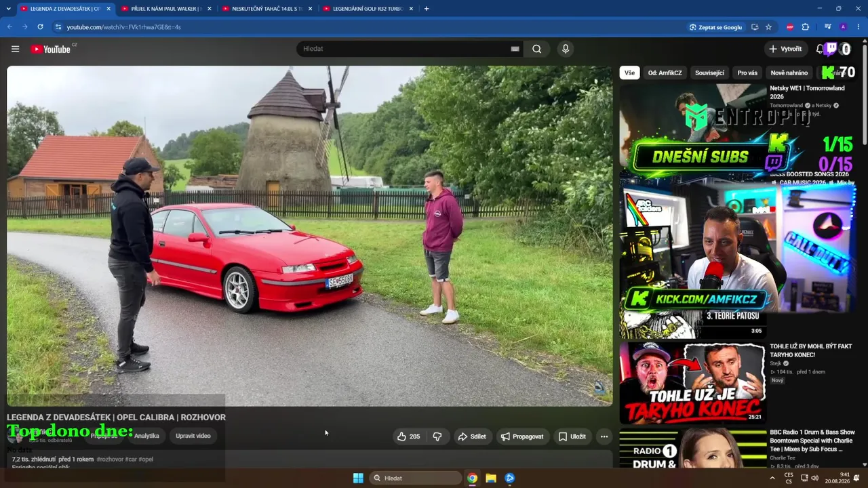Image resolution: width=868 pixels, height=488 pixels.
Task: Click the #car hashtag
Action: click(x=131, y=460)
